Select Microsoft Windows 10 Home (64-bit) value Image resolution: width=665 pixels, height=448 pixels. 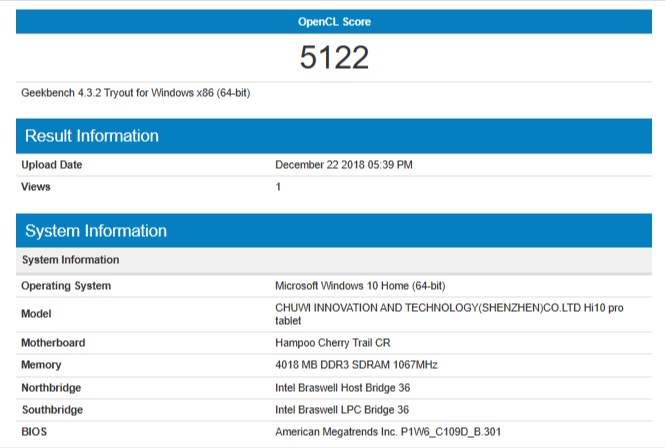(360, 286)
